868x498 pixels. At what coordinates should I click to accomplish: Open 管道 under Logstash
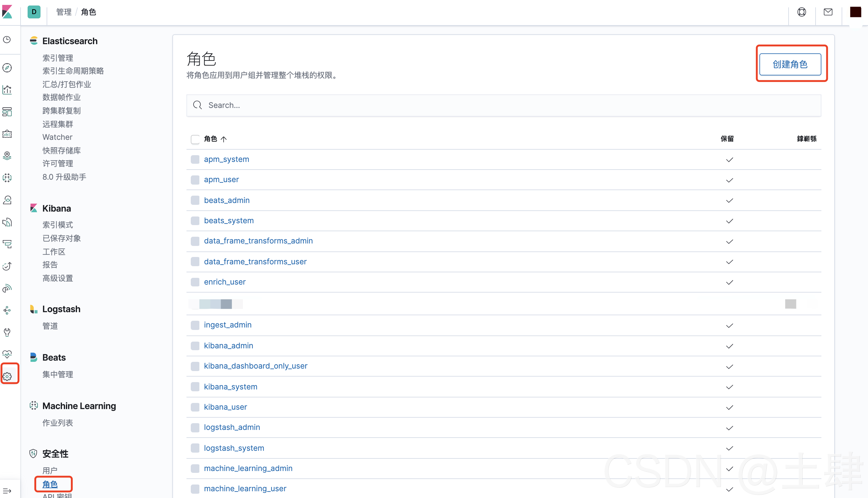coord(50,326)
